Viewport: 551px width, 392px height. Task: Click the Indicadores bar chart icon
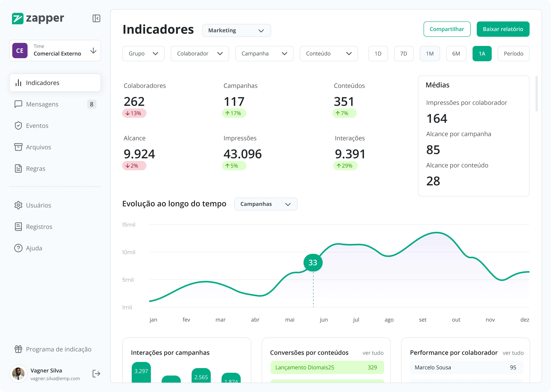(x=19, y=83)
